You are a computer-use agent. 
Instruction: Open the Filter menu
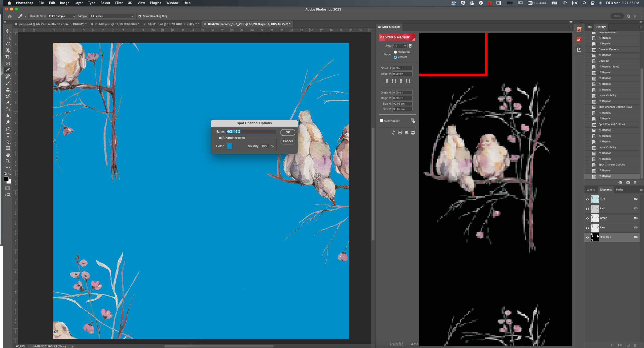(x=119, y=3)
